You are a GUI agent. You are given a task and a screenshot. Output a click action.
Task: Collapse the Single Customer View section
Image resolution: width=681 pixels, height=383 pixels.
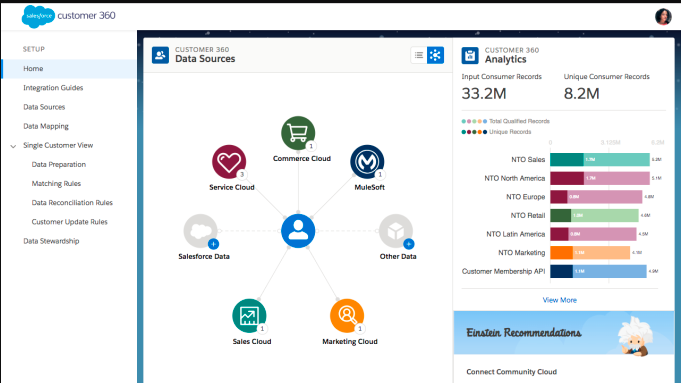13,146
